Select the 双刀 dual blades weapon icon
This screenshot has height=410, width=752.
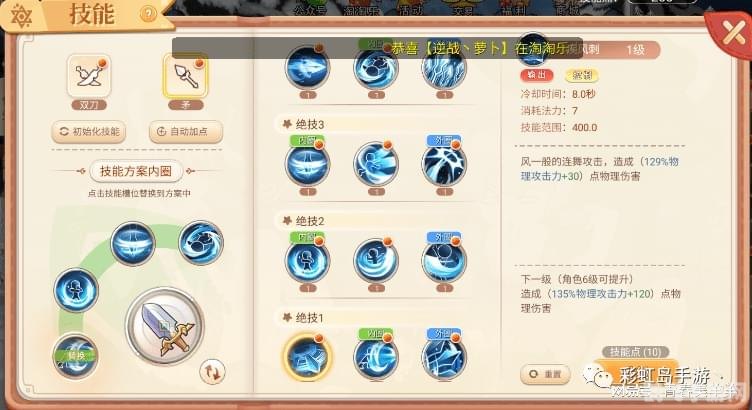(x=89, y=76)
